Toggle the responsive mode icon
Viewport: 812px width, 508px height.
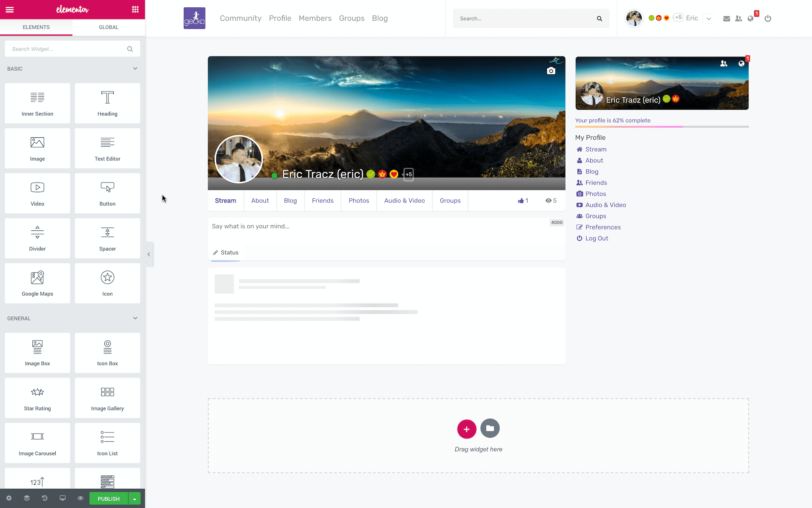(x=63, y=498)
